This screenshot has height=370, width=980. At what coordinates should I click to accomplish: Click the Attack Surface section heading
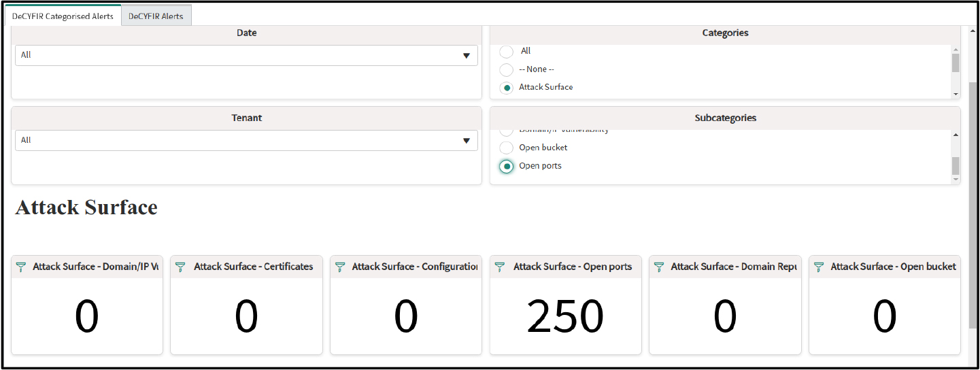pos(86,207)
